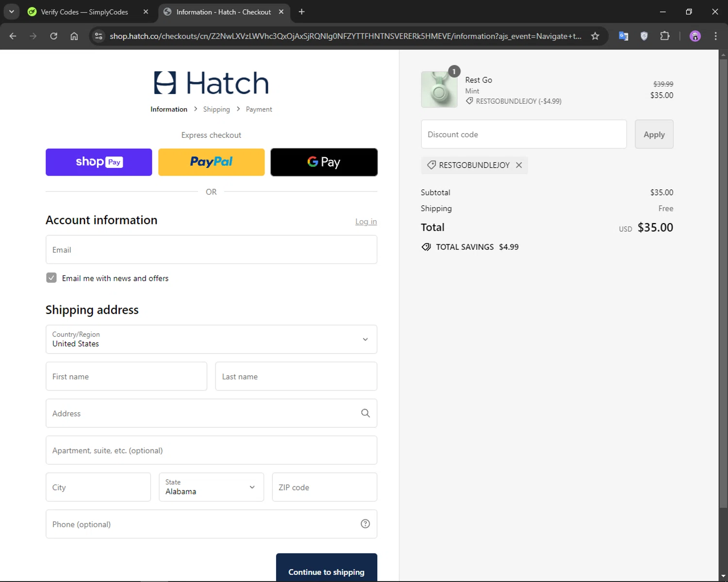The width and height of the screenshot is (728, 582).
Task: Pay with PayPal express button
Action: coord(211,162)
